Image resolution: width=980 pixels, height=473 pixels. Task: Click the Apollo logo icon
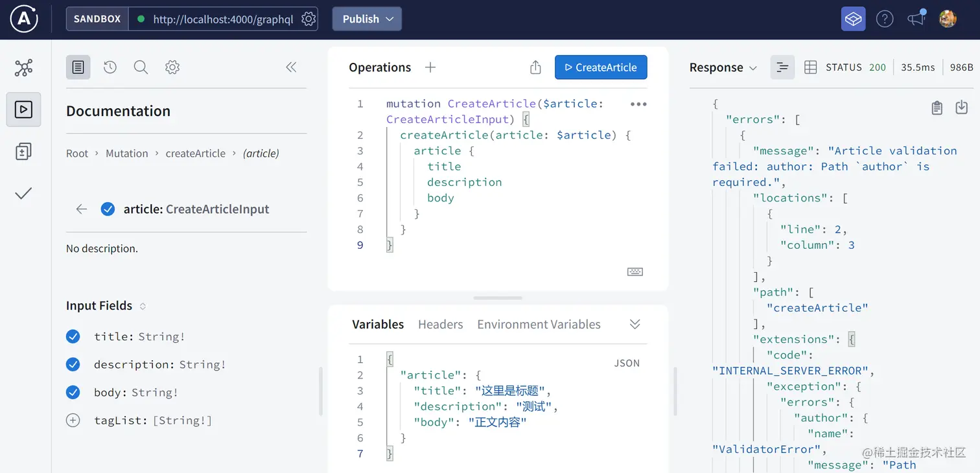click(x=24, y=19)
